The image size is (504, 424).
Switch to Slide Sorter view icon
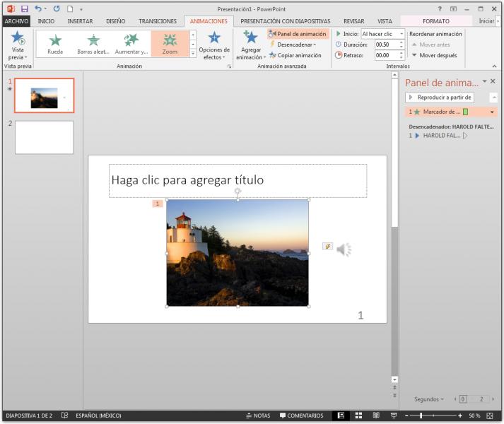tap(358, 416)
